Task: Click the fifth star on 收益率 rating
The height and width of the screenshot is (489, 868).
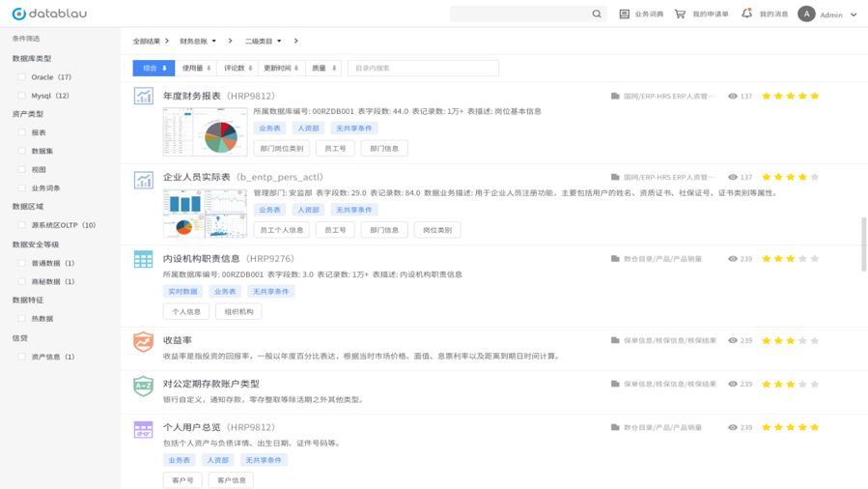Action: point(814,340)
